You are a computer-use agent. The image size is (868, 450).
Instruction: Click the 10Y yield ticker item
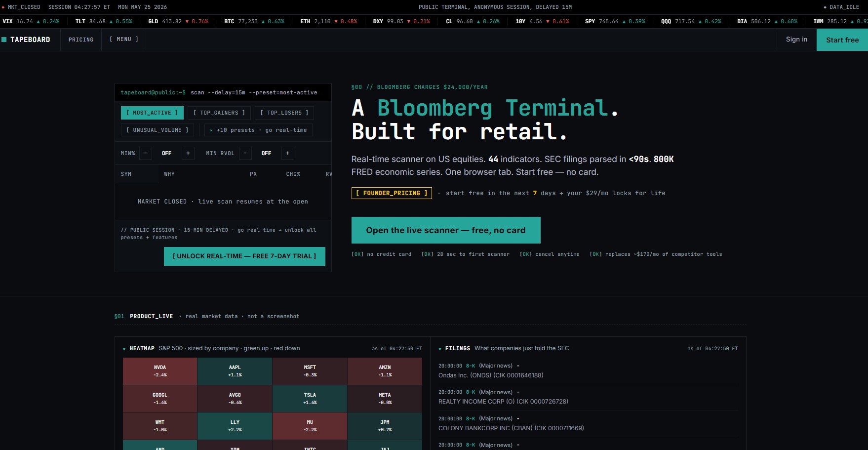(x=542, y=21)
